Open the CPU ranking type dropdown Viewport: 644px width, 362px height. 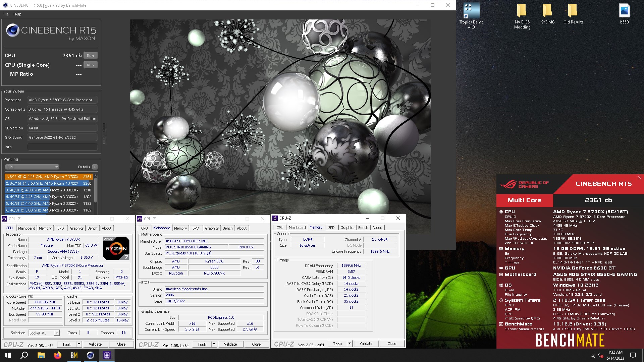point(32,167)
